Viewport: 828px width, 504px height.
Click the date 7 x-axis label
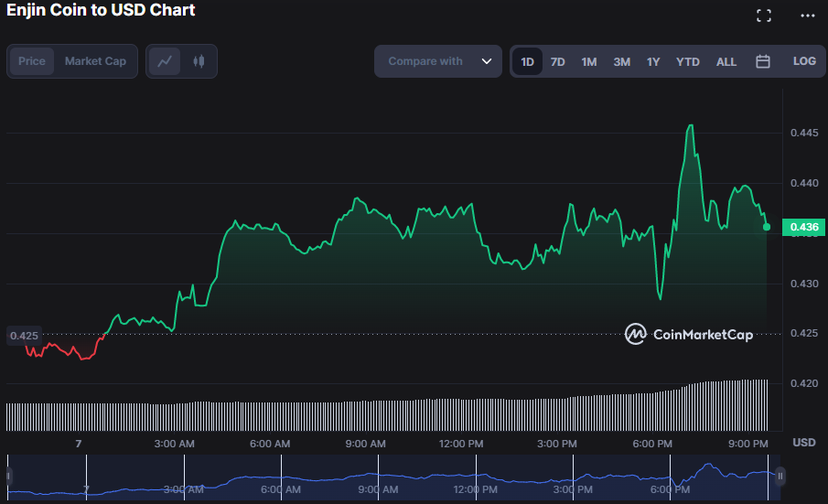79,444
